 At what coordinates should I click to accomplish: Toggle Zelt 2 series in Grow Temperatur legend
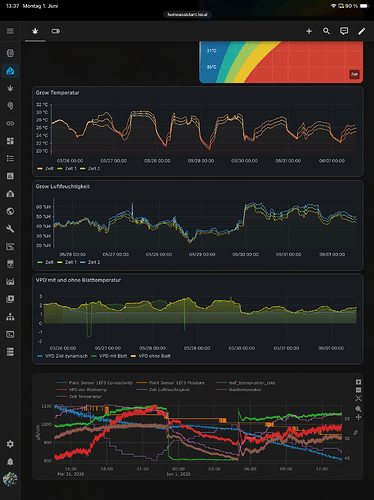point(90,169)
